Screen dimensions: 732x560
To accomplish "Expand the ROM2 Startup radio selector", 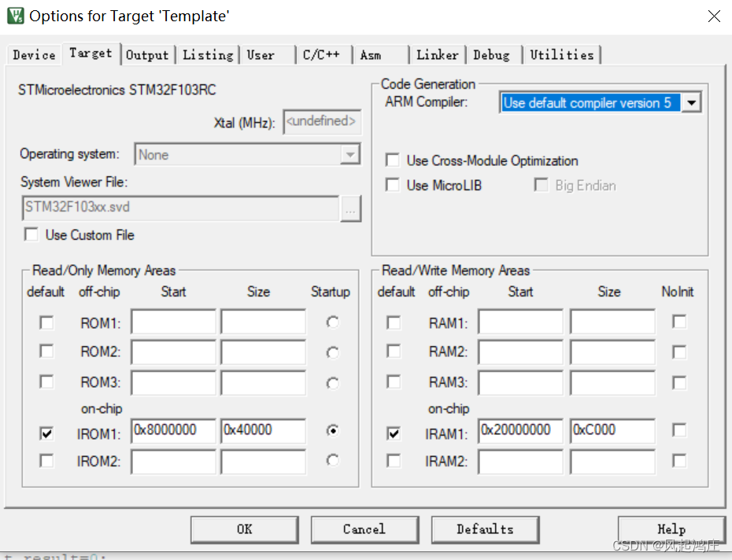I will 332,352.
